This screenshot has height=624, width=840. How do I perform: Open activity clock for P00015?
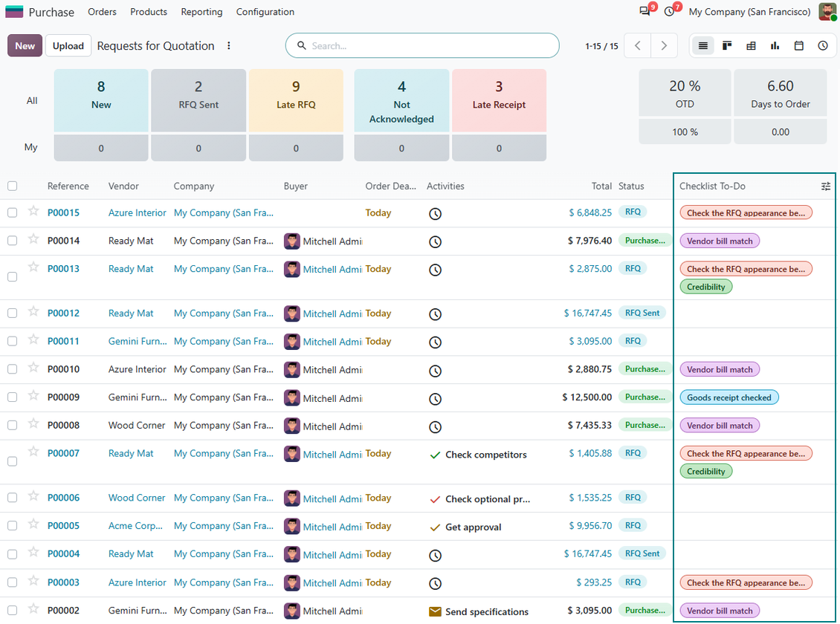[x=435, y=214]
